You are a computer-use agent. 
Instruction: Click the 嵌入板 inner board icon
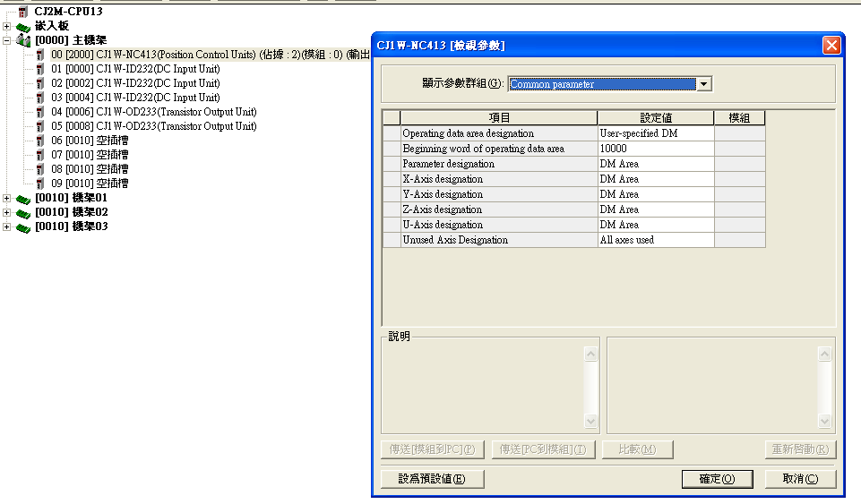coord(23,26)
